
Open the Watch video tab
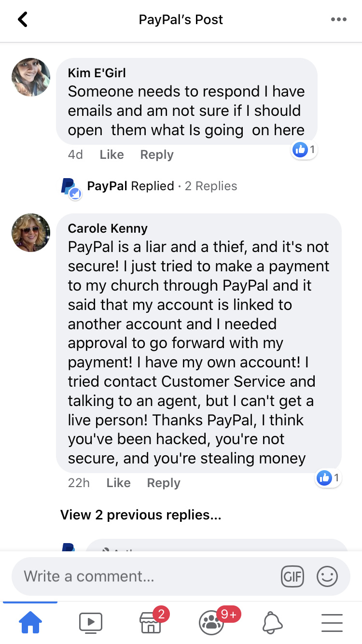(x=91, y=622)
